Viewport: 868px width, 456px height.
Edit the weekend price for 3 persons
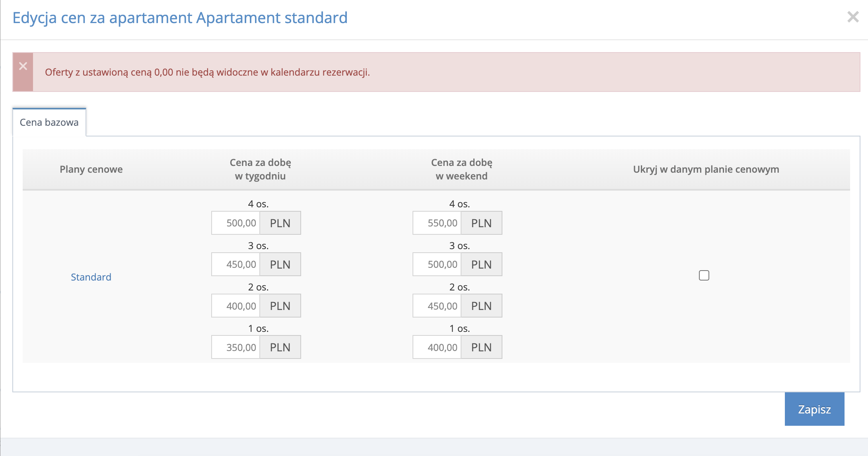[x=436, y=264]
